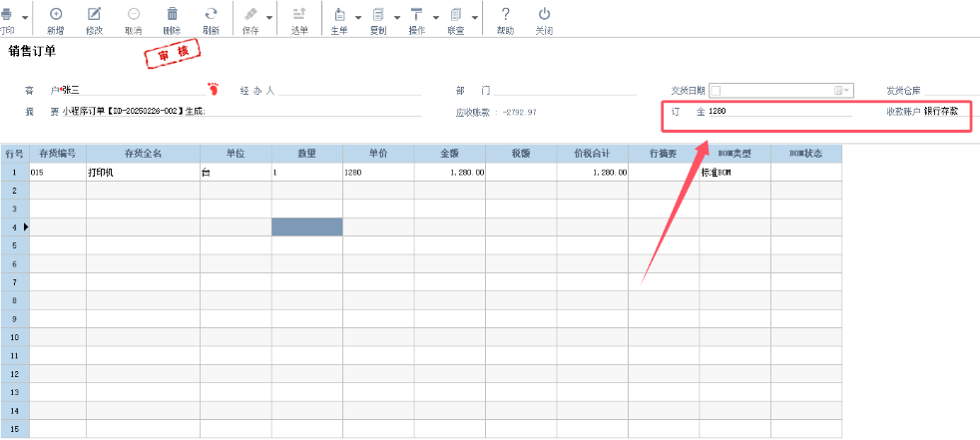The image size is (980, 440).
Task: Click the 经办人 input field
Action: click(349, 91)
